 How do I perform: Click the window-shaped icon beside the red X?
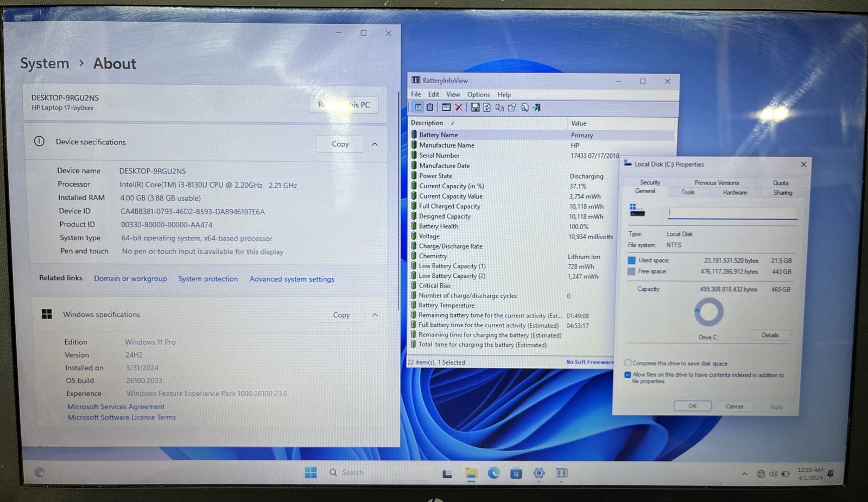coord(446,107)
